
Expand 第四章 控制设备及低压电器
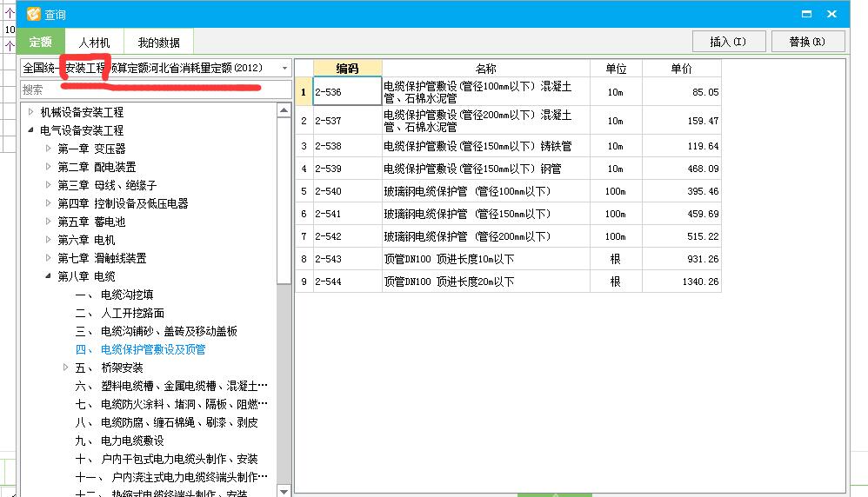click(48, 203)
